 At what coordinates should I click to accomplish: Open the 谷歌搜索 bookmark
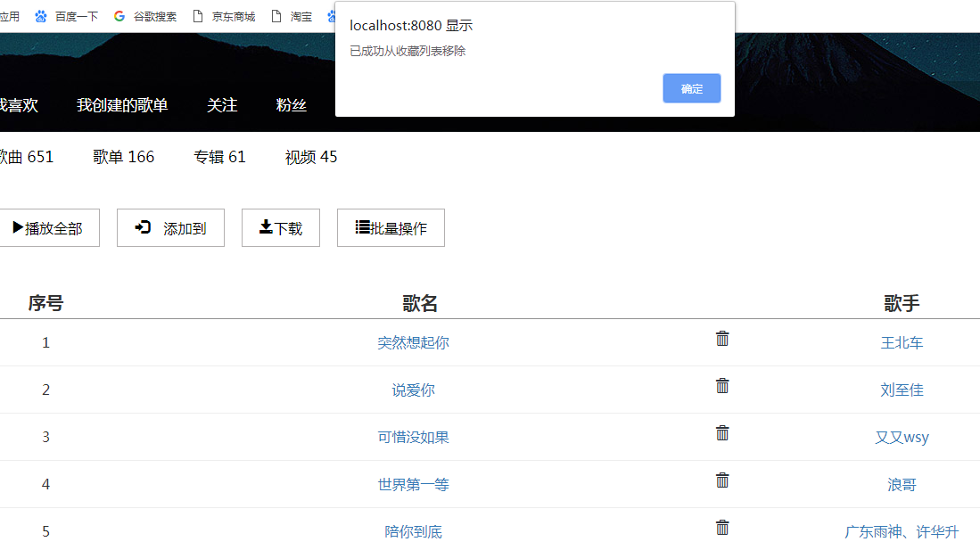pyautogui.click(x=145, y=16)
